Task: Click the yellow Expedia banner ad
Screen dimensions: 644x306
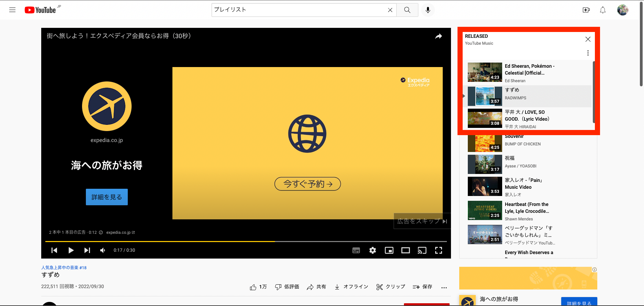Action: (x=528, y=278)
